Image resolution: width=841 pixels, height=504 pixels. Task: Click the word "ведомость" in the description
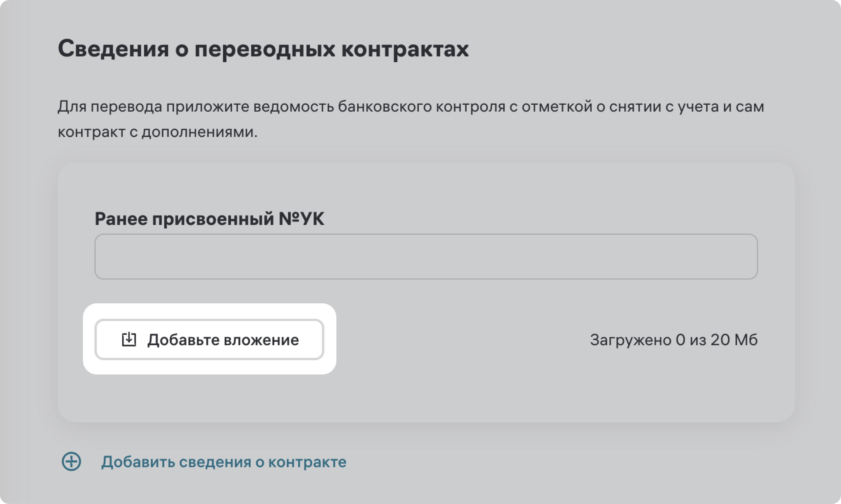pyautogui.click(x=293, y=107)
